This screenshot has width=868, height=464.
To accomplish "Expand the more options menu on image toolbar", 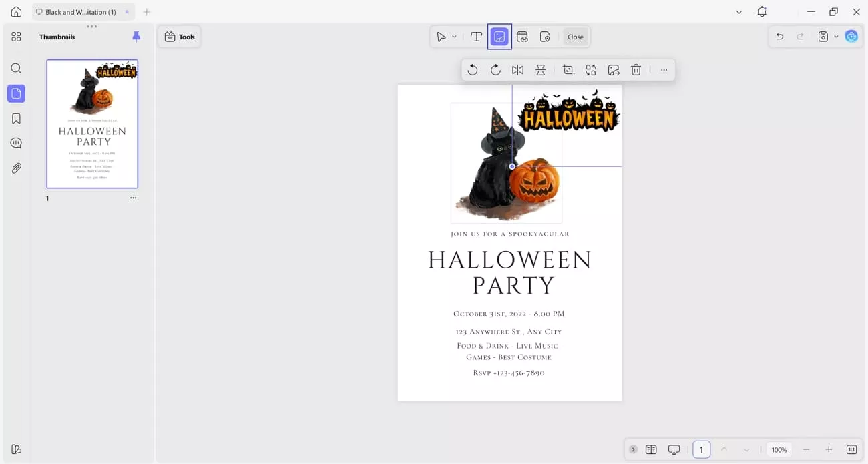I will [x=664, y=69].
